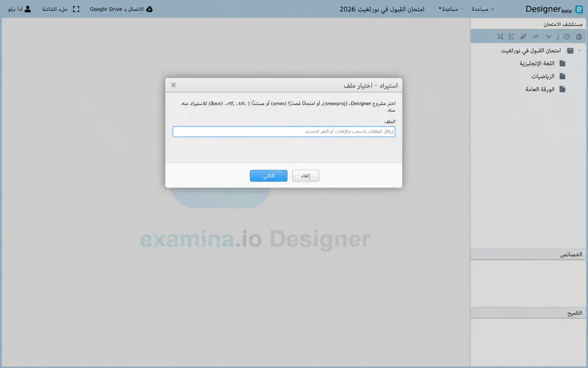Click the التالي button

coord(269,176)
